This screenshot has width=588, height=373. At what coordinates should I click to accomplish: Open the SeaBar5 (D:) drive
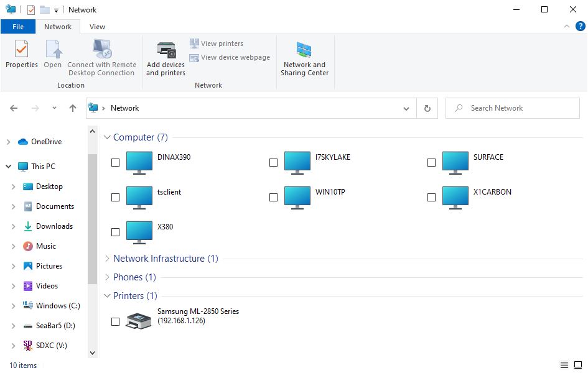[49, 325]
